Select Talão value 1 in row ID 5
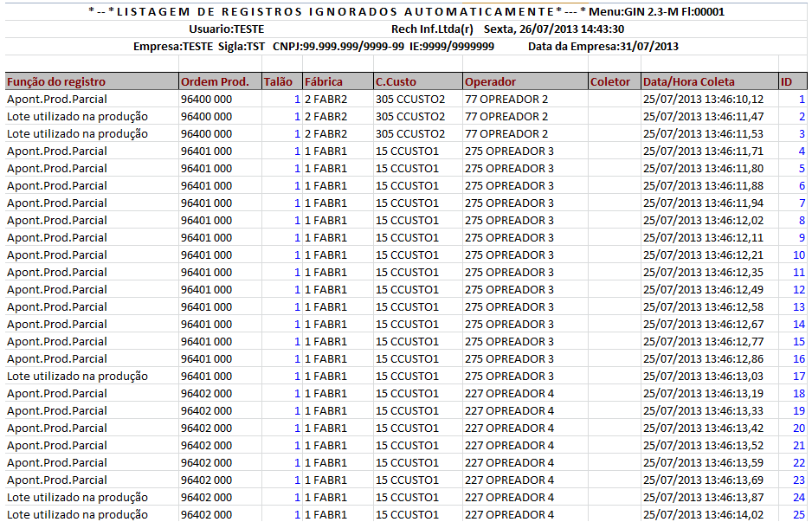The width and height of the screenshot is (812, 522). coord(297,168)
